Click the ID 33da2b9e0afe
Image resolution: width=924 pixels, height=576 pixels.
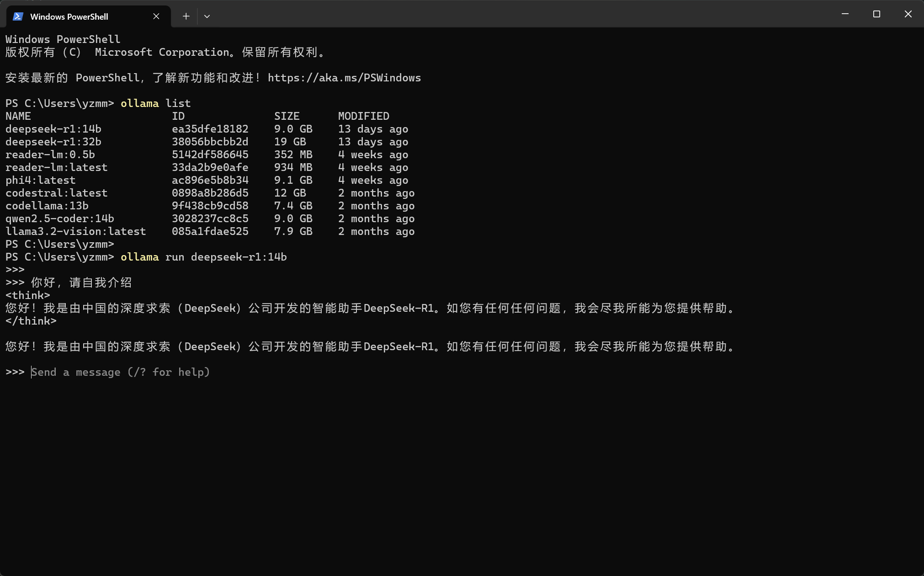(210, 167)
